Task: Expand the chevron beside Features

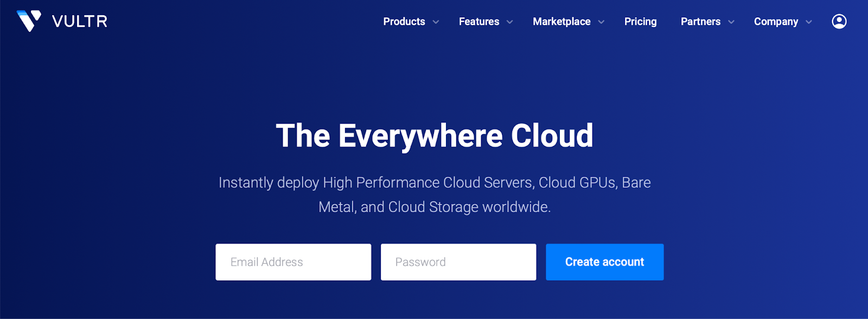Action: (509, 22)
